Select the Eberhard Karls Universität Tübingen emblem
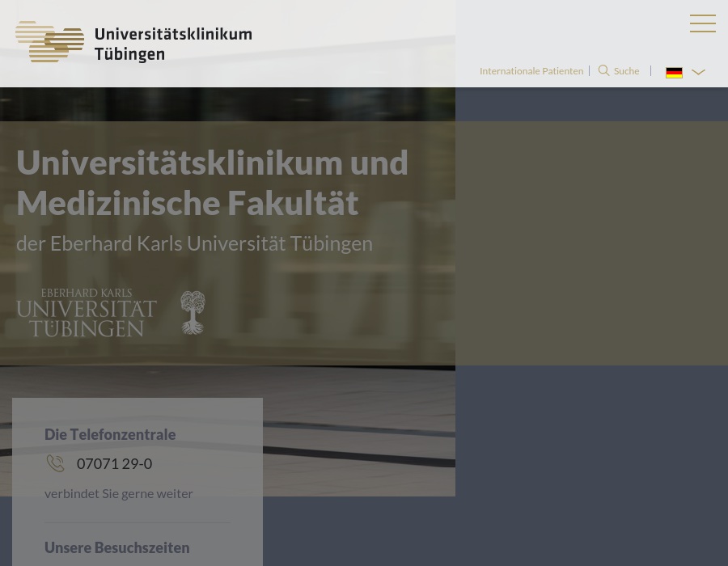Viewport: 728px width, 566px height. 112,312
